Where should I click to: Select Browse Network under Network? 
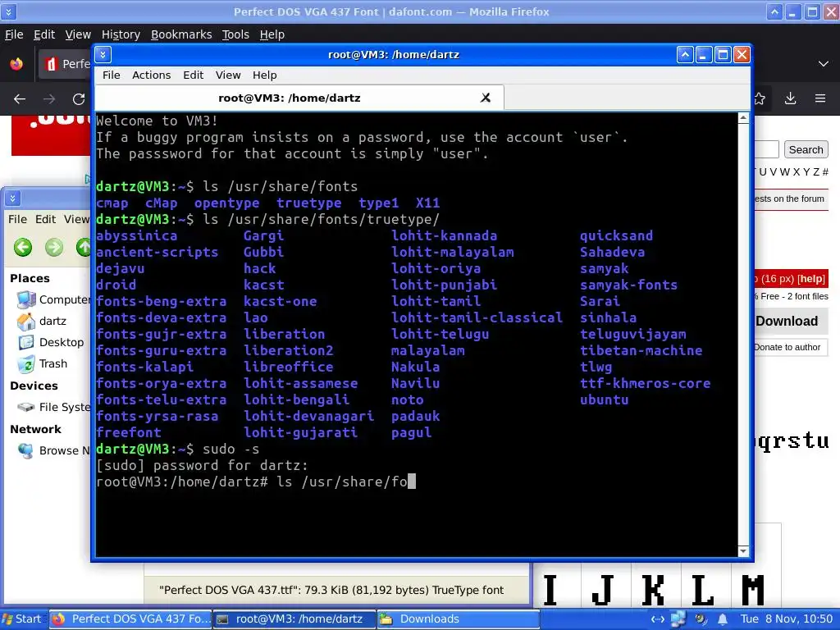tap(53, 450)
